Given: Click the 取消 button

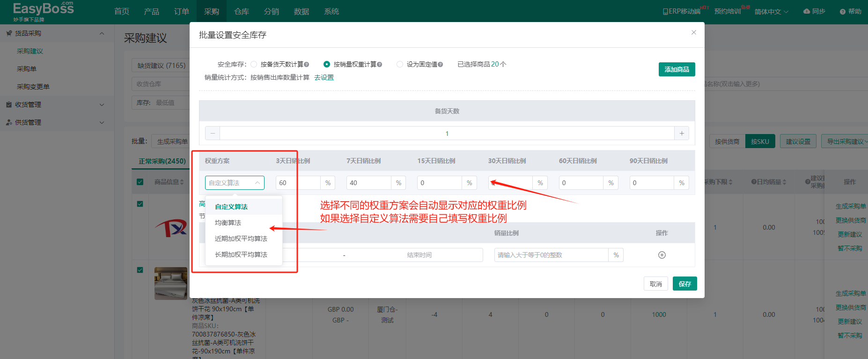Looking at the screenshot, I should [656, 284].
